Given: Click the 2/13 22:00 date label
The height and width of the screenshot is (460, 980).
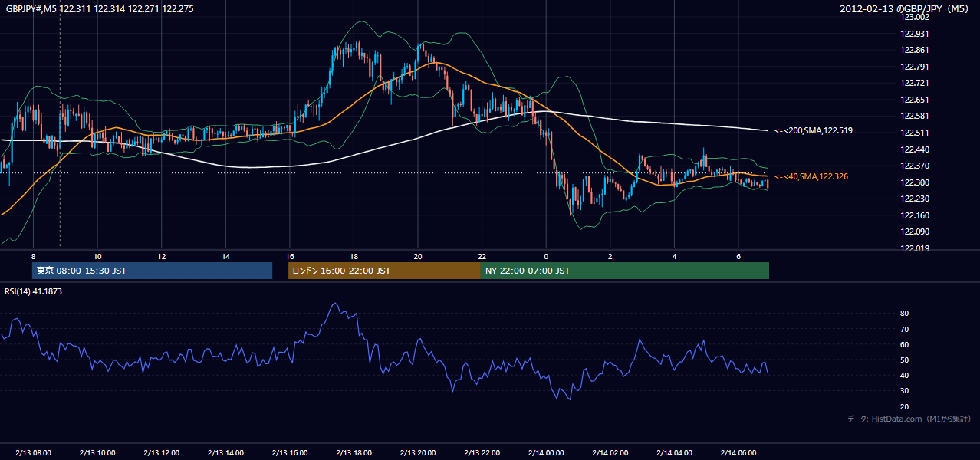Looking at the screenshot, I should pyautogui.click(x=482, y=452).
